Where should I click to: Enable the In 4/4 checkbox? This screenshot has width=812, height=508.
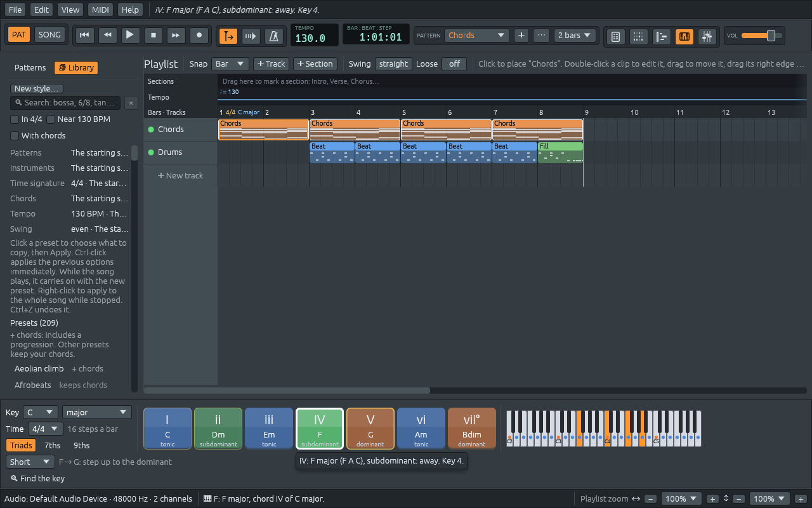point(26,119)
